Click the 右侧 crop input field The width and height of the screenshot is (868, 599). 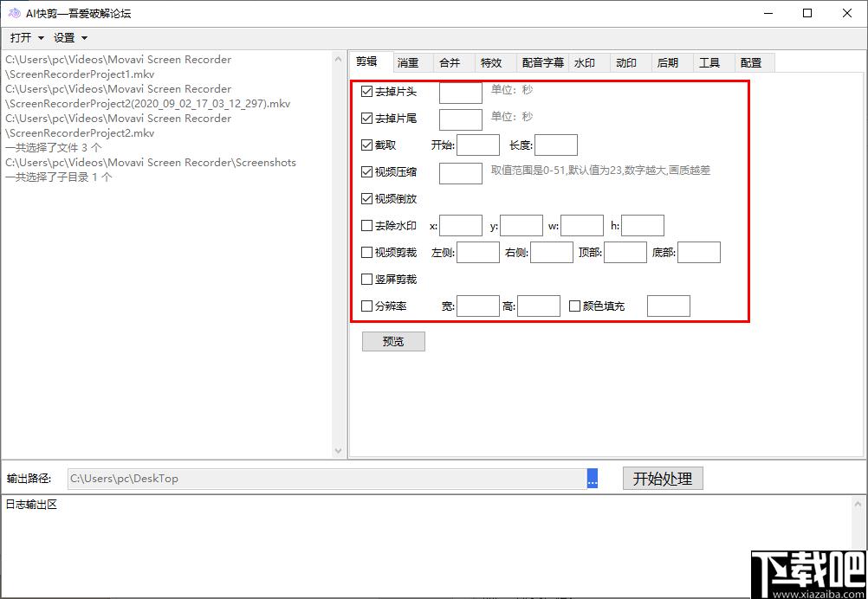552,252
